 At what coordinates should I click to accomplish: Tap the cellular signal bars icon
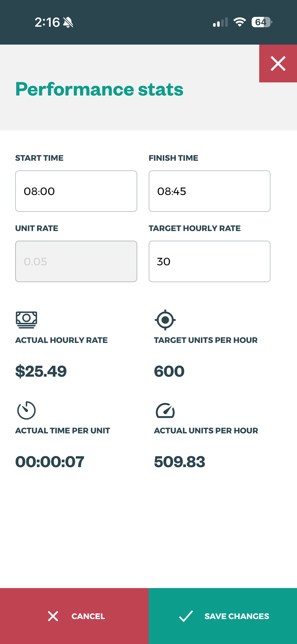[220, 22]
